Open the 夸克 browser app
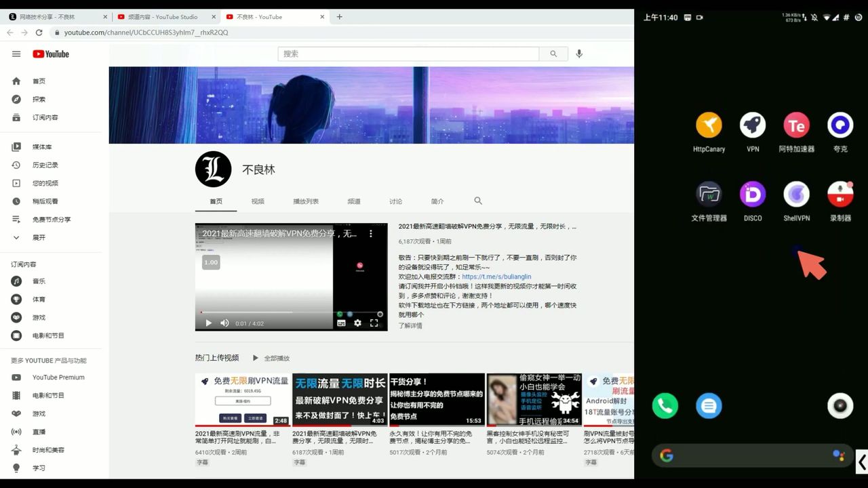868x488 pixels. pos(840,125)
